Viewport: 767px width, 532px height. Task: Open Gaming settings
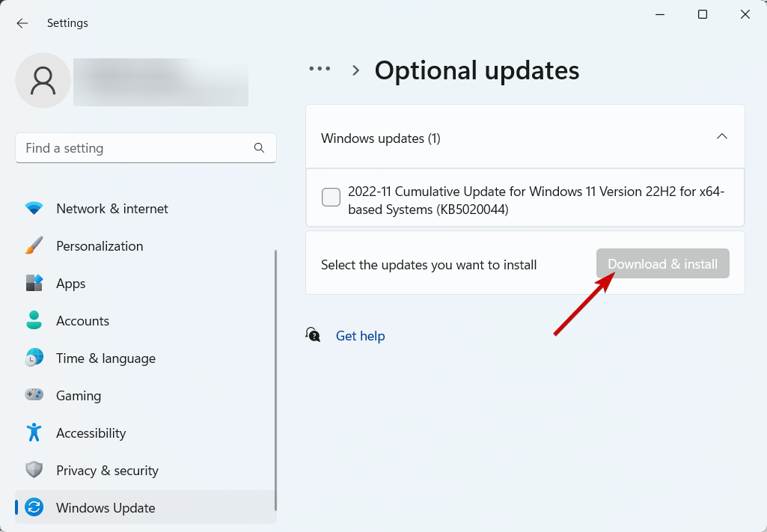[146, 395]
